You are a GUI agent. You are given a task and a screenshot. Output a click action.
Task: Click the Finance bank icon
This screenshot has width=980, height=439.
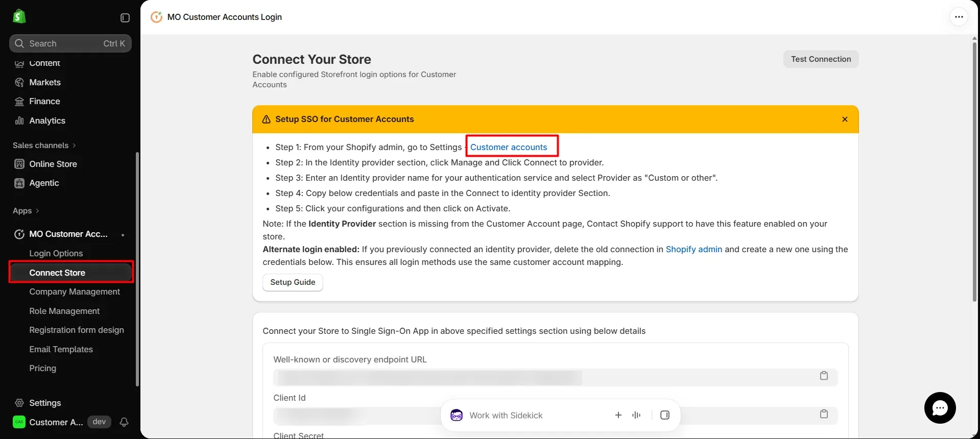tap(19, 101)
